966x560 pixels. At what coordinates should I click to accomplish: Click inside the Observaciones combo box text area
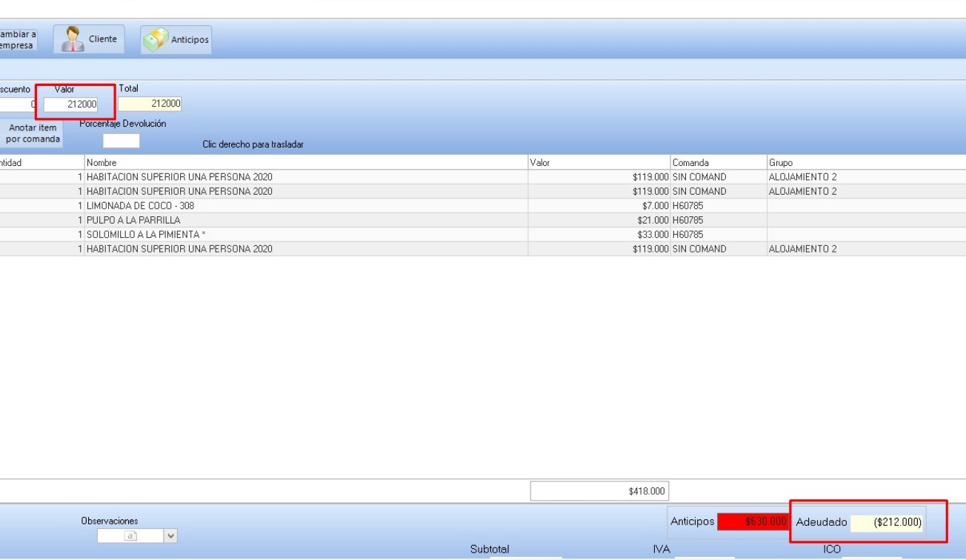coord(130,536)
